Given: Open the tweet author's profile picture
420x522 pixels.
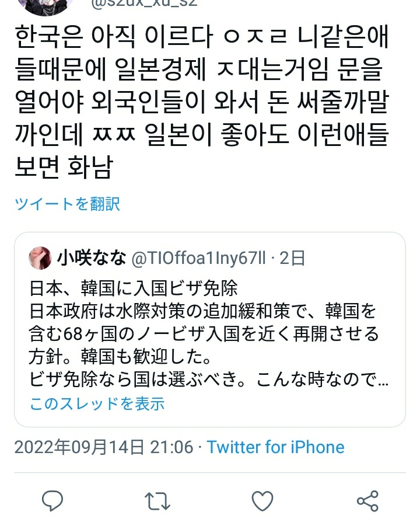Looking at the screenshot, I should coord(48,6).
